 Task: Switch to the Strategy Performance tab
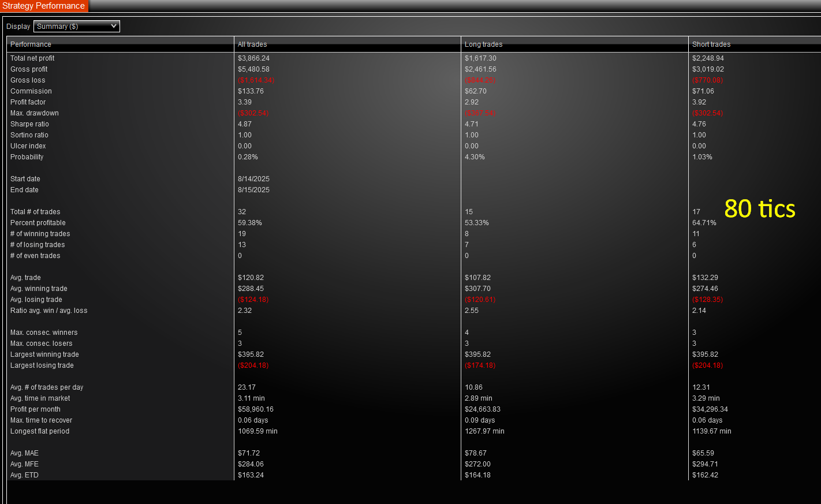44,6
